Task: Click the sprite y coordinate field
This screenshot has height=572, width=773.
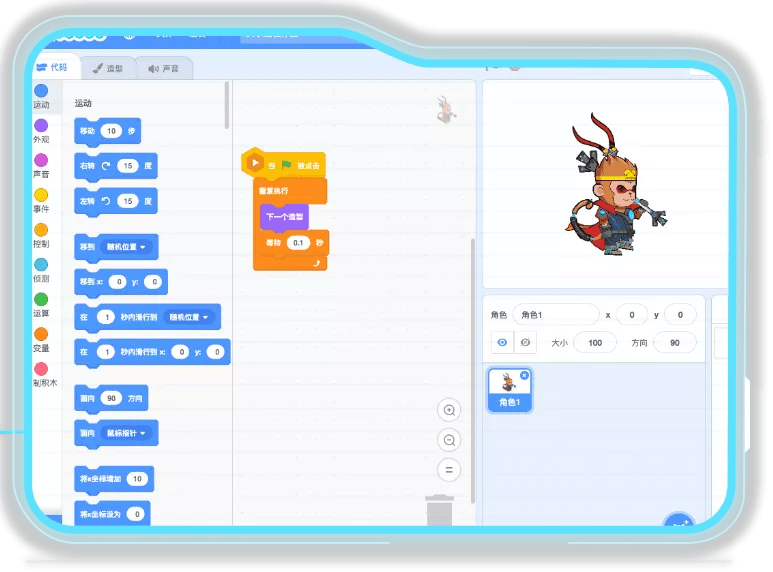Action: (680, 315)
